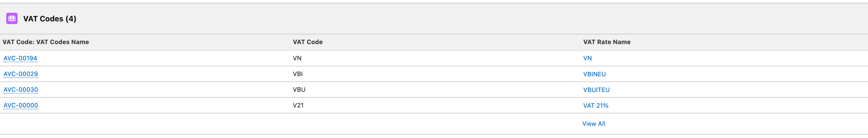This screenshot has width=868, height=138.
Task: Open the VN VAT rate link
Action: [587, 58]
